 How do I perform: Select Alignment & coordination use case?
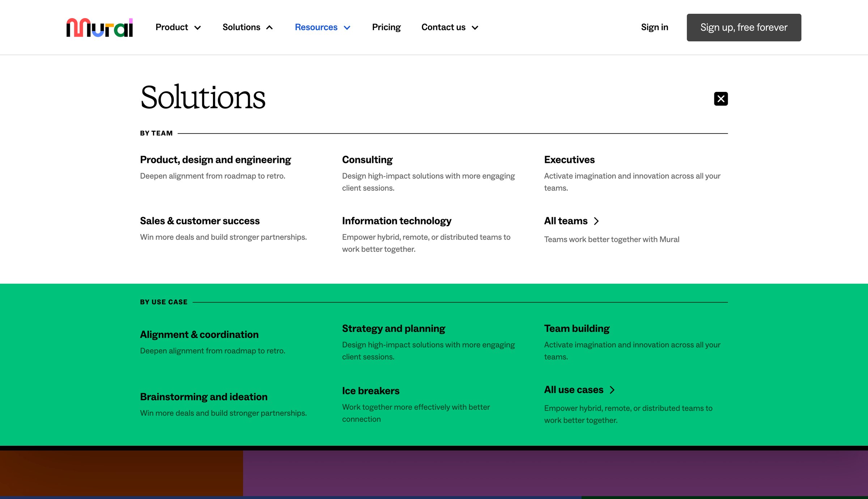(199, 334)
